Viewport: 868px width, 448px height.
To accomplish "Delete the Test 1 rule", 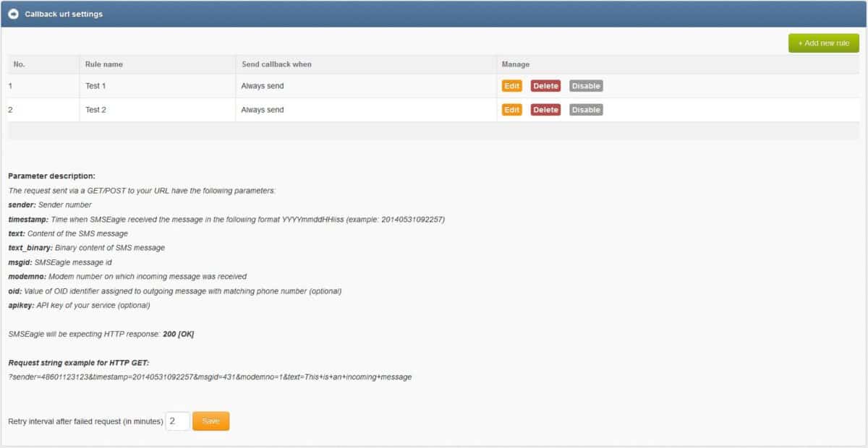I will click(x=545, y=86).
